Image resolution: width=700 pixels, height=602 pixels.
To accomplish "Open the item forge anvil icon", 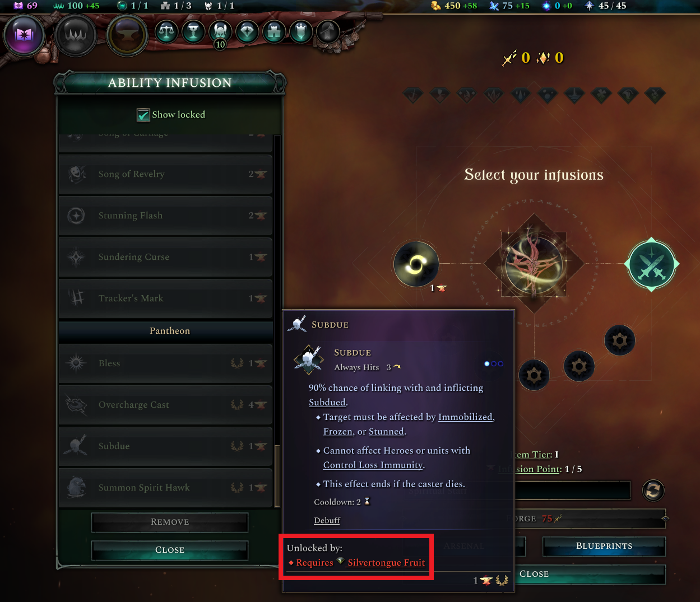I will pyautogui.click(x=127, y=35).
